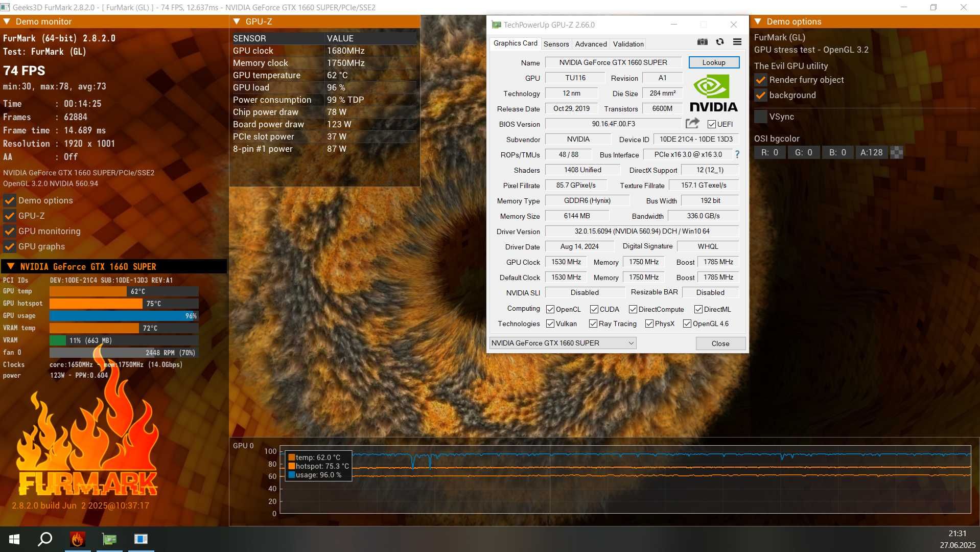980x552 pixels.
Task: Switch to the Advanced tab
Action: (591, 44)
